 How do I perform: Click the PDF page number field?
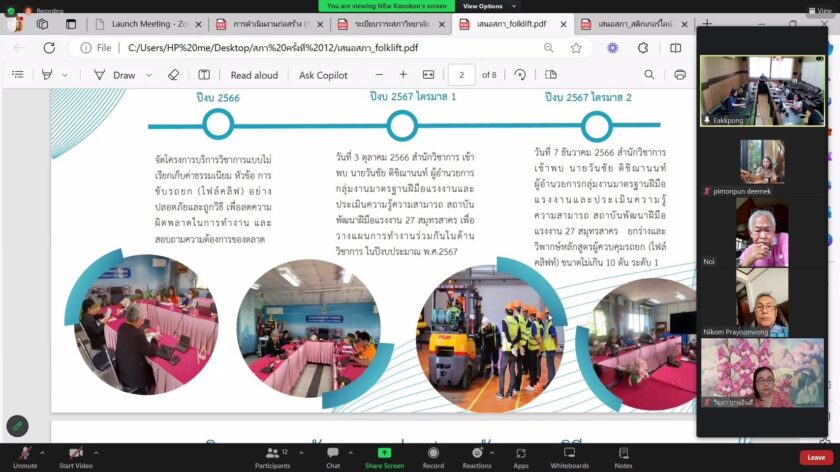pos(461,75)
